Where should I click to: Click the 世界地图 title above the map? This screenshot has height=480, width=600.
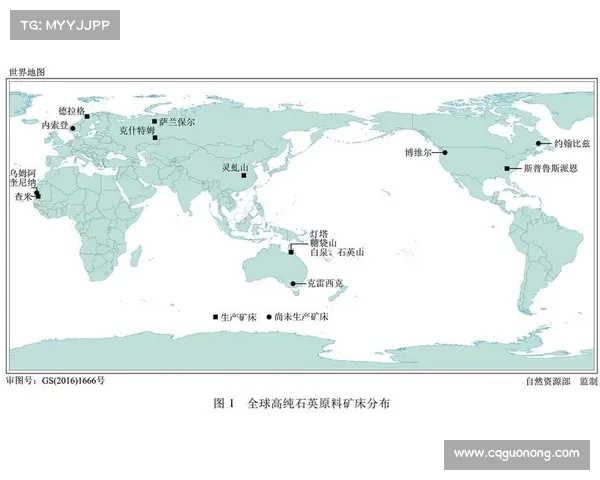click(x=27, y=72)
